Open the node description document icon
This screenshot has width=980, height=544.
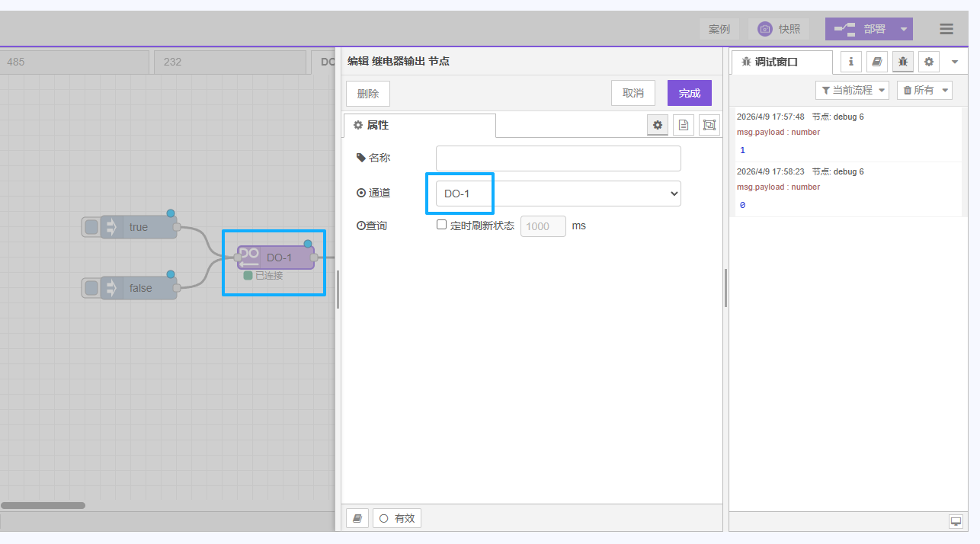(x=684, y=125)
